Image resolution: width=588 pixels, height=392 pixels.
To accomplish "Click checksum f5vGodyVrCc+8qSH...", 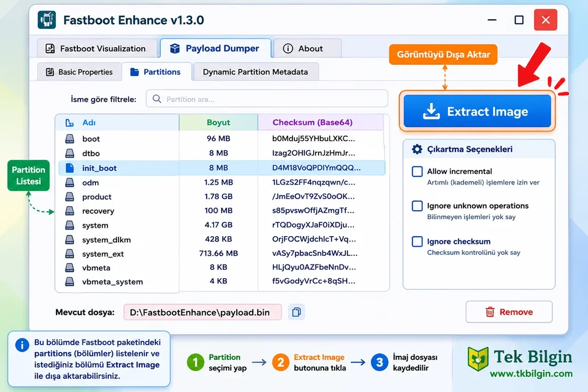I will click(314, 281).
